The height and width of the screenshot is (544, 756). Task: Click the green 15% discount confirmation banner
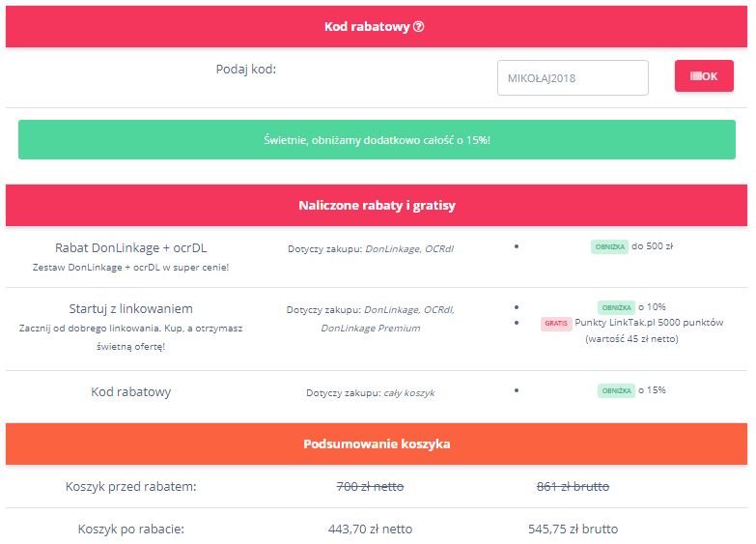tap(377, 140)
